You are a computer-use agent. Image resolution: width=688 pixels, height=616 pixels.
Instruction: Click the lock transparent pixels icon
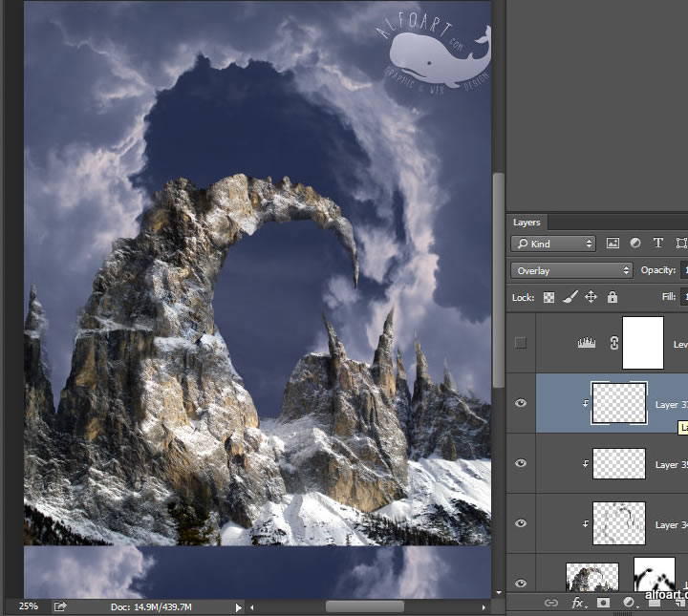tap(549, 297)
